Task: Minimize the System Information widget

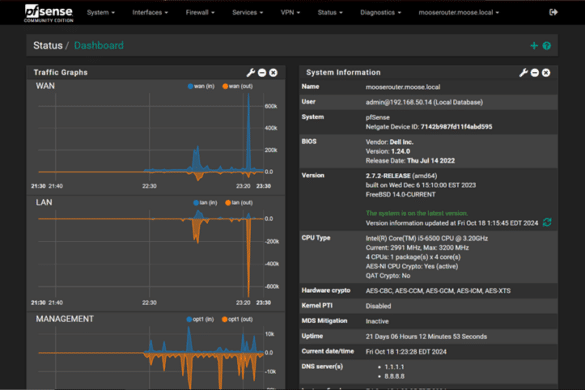Action: click(x=535, y=73)
